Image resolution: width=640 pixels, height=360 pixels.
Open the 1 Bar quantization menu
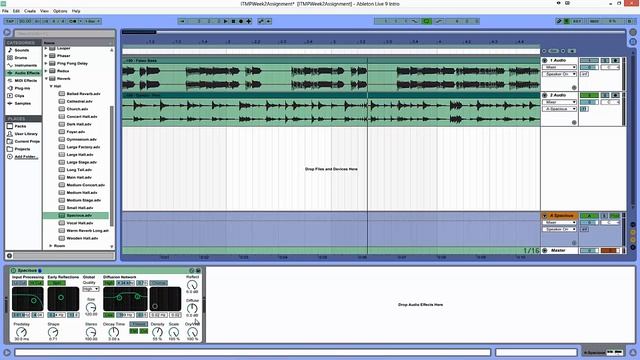pyautogui.click(x=92, y=21)
